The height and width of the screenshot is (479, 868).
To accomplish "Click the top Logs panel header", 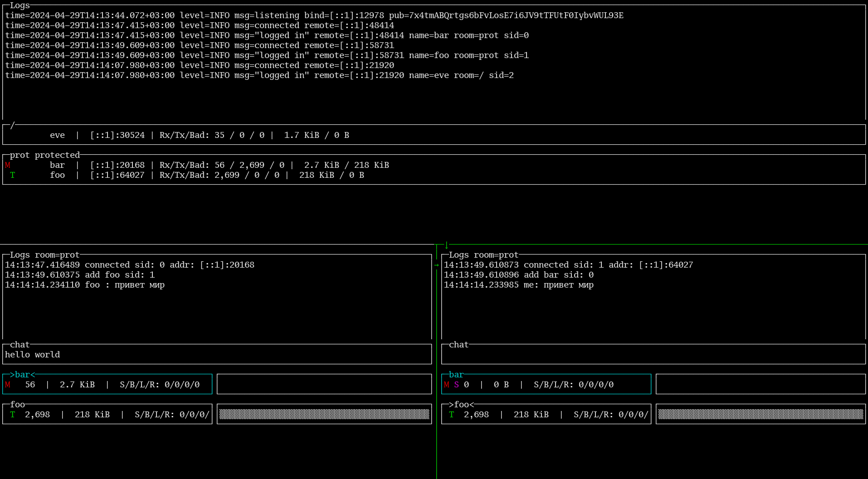I will [x=20, y=5].
